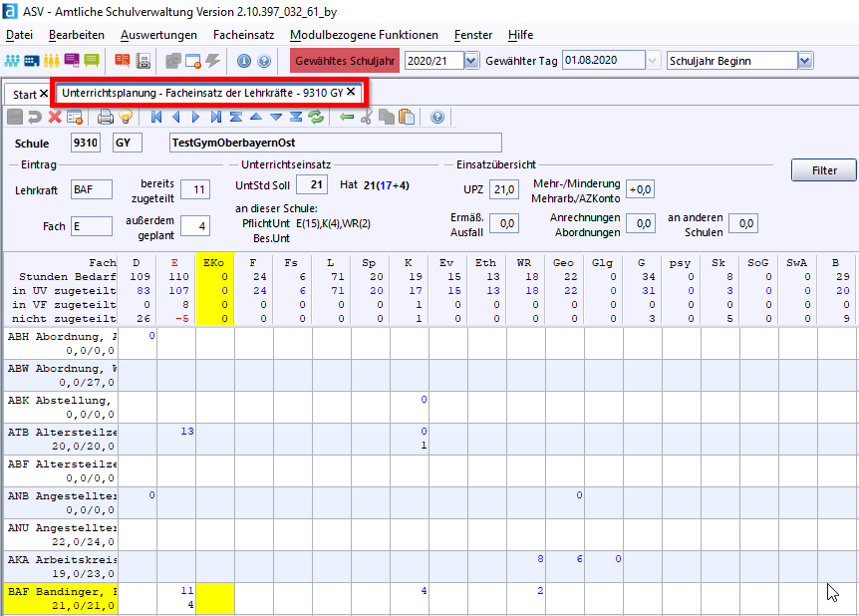Click the gray lightning bolt icon
Viewport: 859px width, 616px height.
point(213,60)
